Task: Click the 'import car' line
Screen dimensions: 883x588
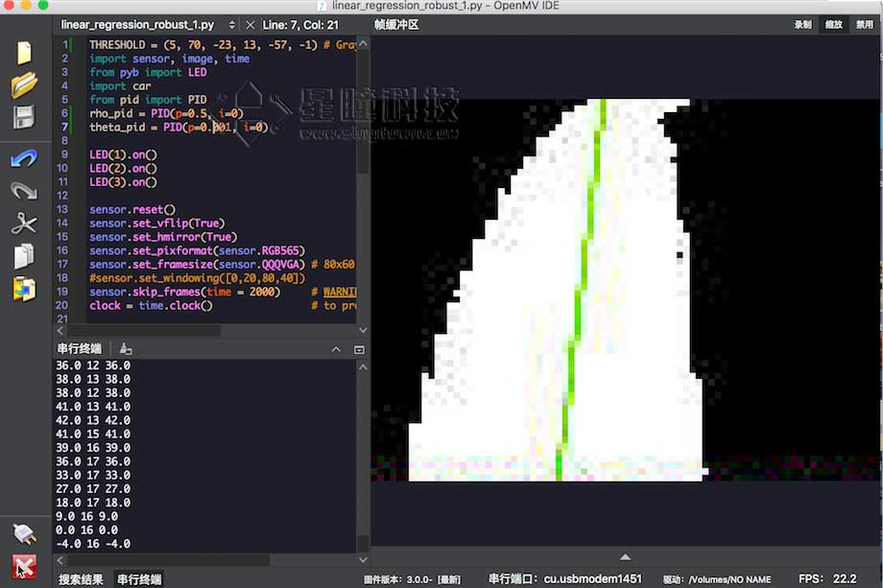Action: click(120, 86)
